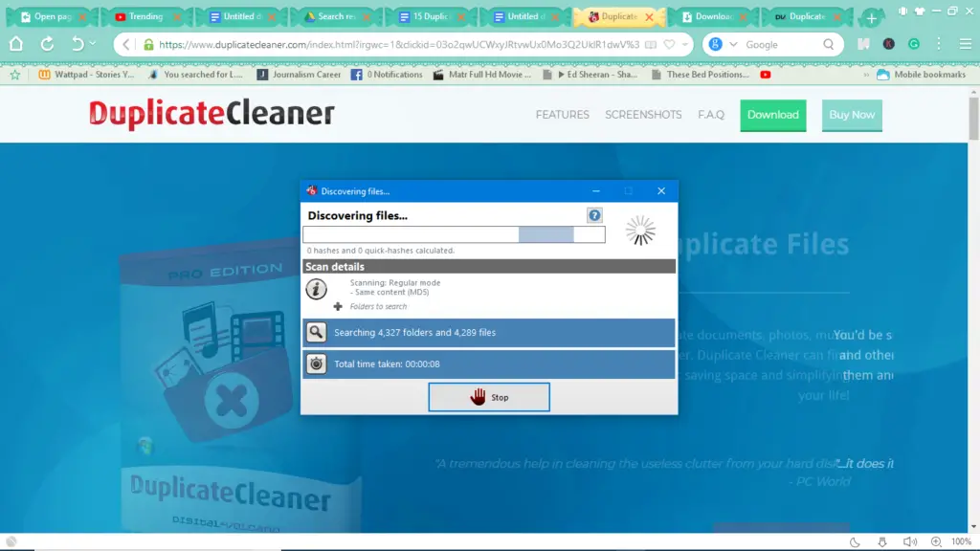Click the Discovering files progress bar
This screenshot has height=551, width=980.
pyautogui.click(x=454, y=234)
